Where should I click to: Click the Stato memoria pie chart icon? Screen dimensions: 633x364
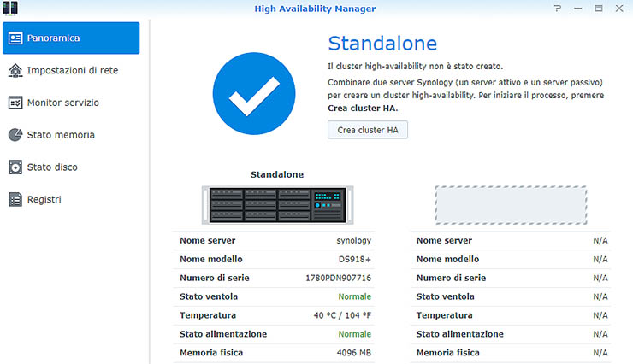pos(15,135)
